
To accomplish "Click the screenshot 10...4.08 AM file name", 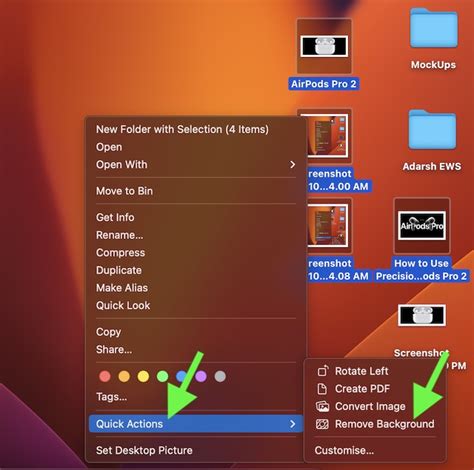I will coord(338,270).
